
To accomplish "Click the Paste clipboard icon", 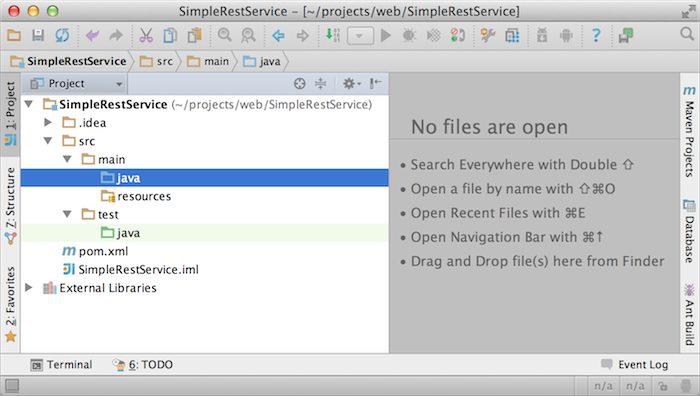I will pyautogui.click(x=194, y=35).
